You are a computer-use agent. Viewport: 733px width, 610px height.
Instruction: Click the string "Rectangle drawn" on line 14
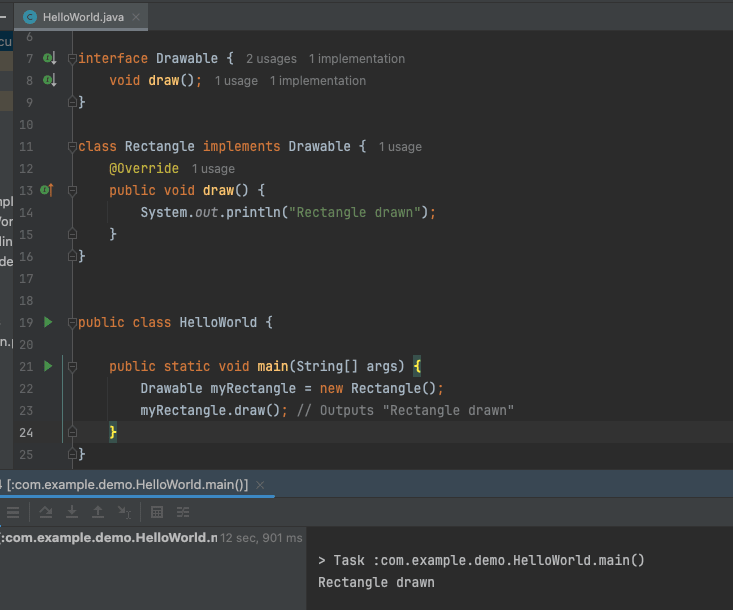point(355,212)
